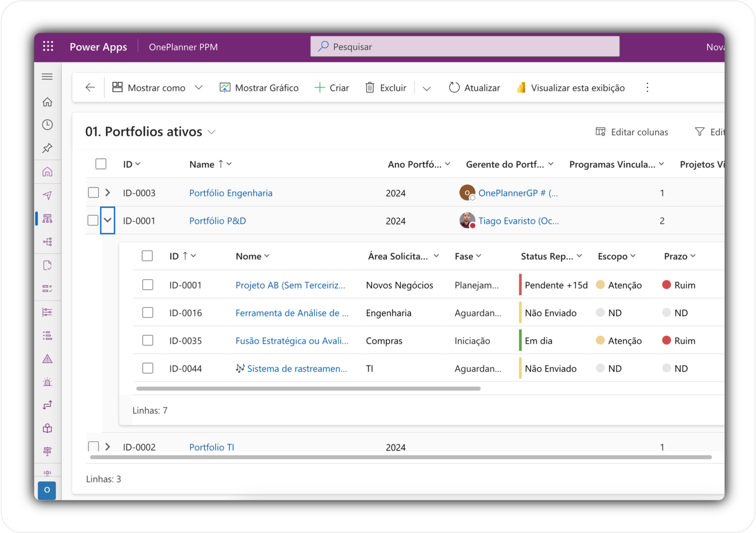This screenshot has width=756, height=533.
Task: Click the Pesquisar search field
Action: tap(465, 47)
